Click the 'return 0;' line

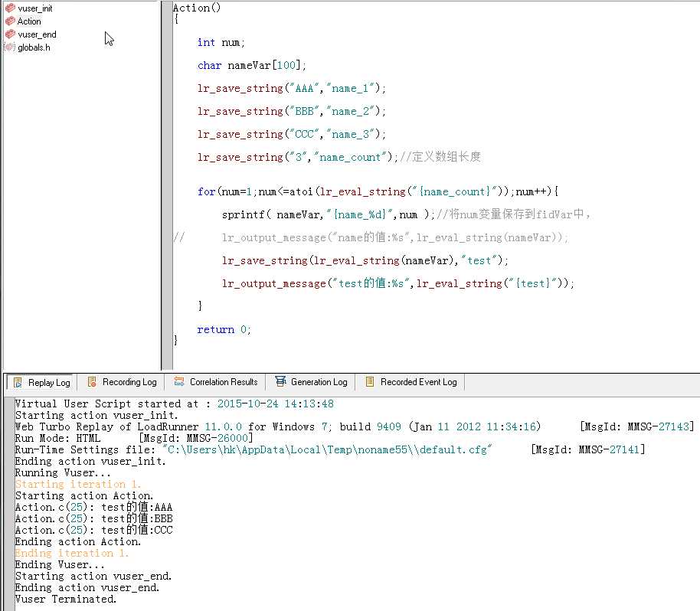[224, 330]
